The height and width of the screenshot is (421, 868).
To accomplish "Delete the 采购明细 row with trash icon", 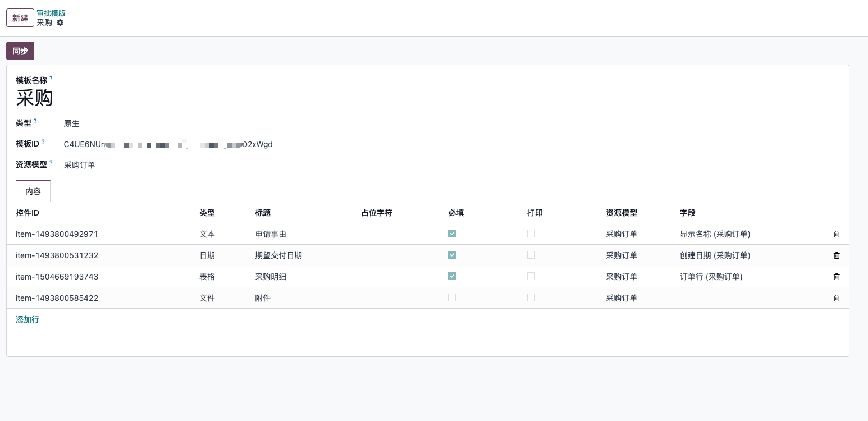I will click(x=837, y=277).
